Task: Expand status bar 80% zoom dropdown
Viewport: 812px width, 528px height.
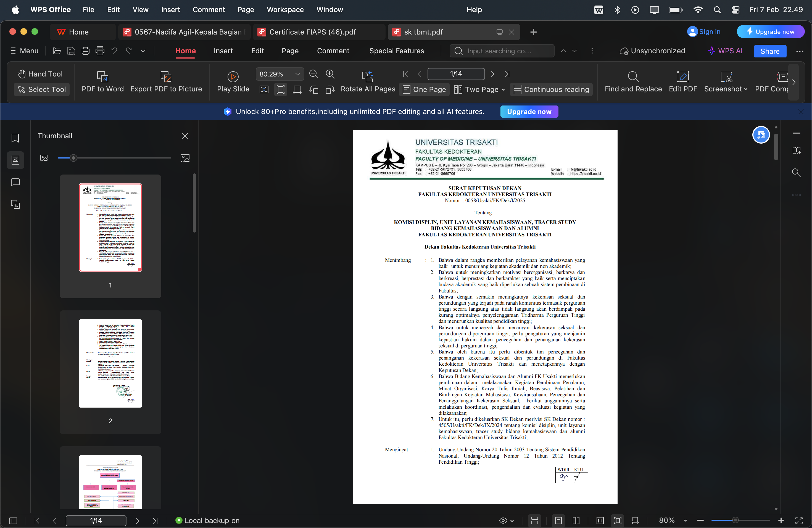Action: (x=685, y=521)
